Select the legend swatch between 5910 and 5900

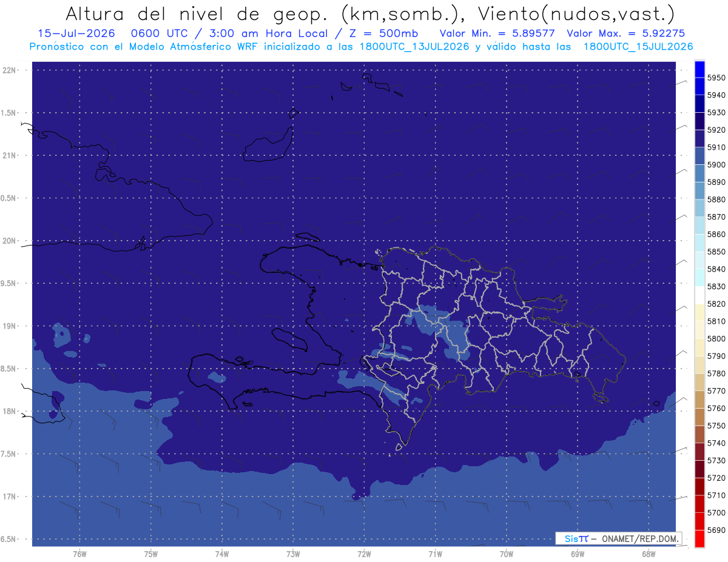coord(699,156)
